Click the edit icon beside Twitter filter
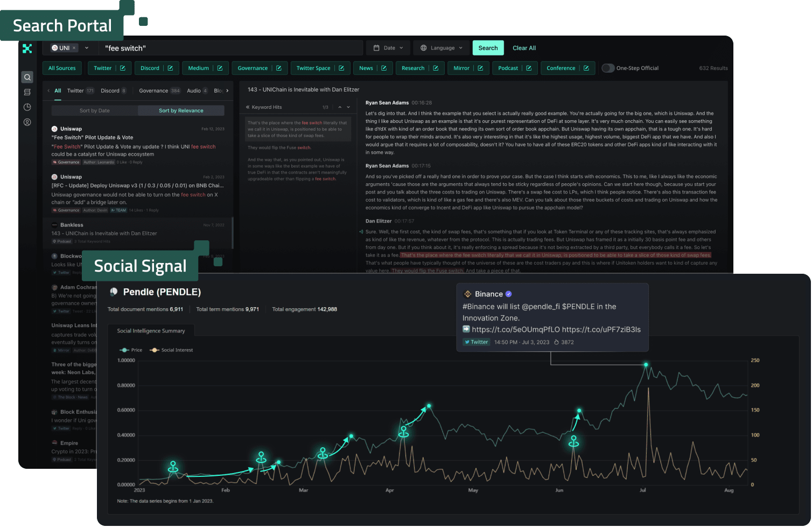This screenshot has height=527, width=812. click(x=123, y=68)
